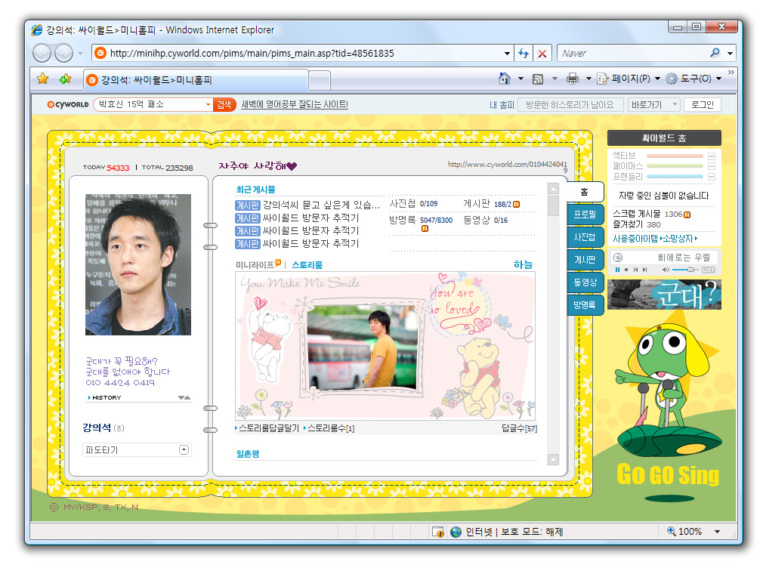Image resolution: width=763 pixels, height=568 pixels.
Task: Open the 바로가기 dropdown
Action: coord(654,104)
